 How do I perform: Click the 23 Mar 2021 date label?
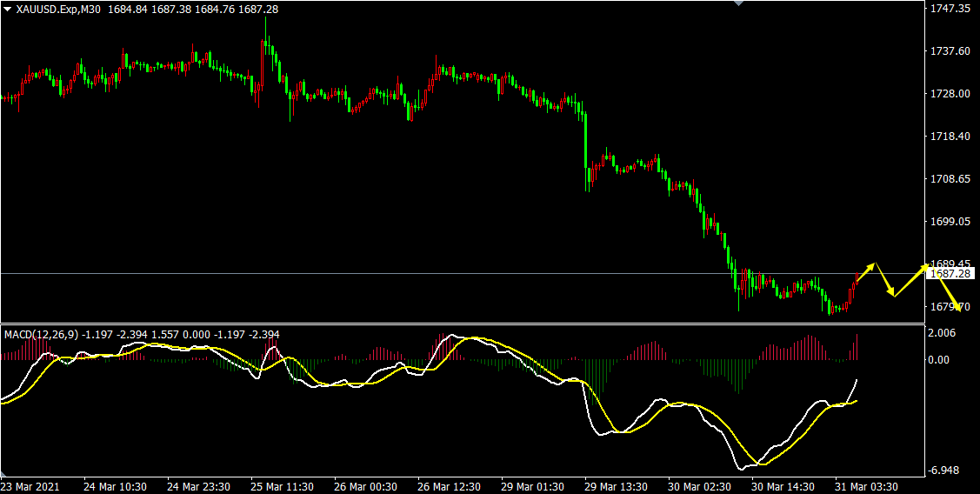coord(30,486)
